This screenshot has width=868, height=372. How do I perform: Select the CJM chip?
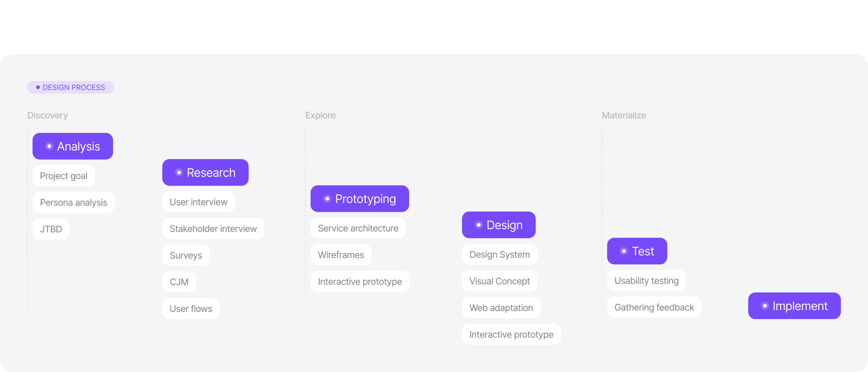point(179,282)
